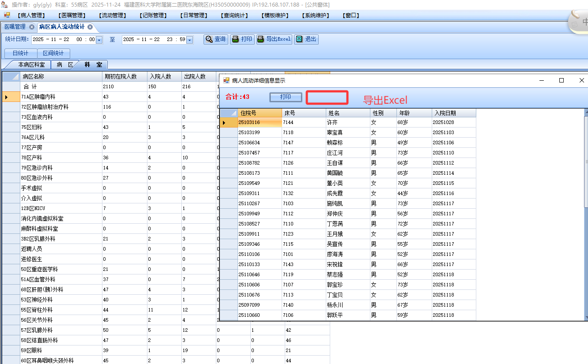Screen dimensions: 588x364
Task: Switch to the 本病区科室 tab
Action: click(x=31, y=65)
